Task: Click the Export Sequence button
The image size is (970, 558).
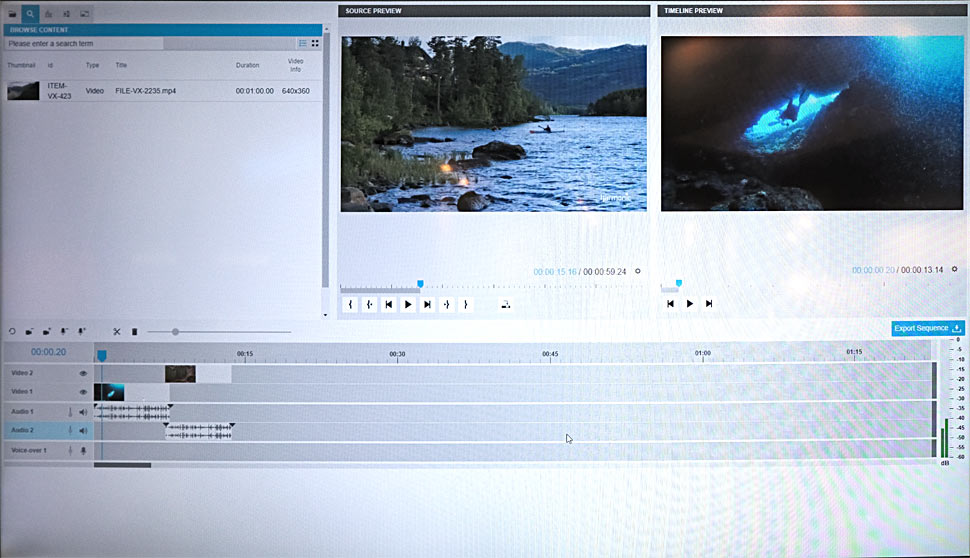Action: [x=927, y=328]
